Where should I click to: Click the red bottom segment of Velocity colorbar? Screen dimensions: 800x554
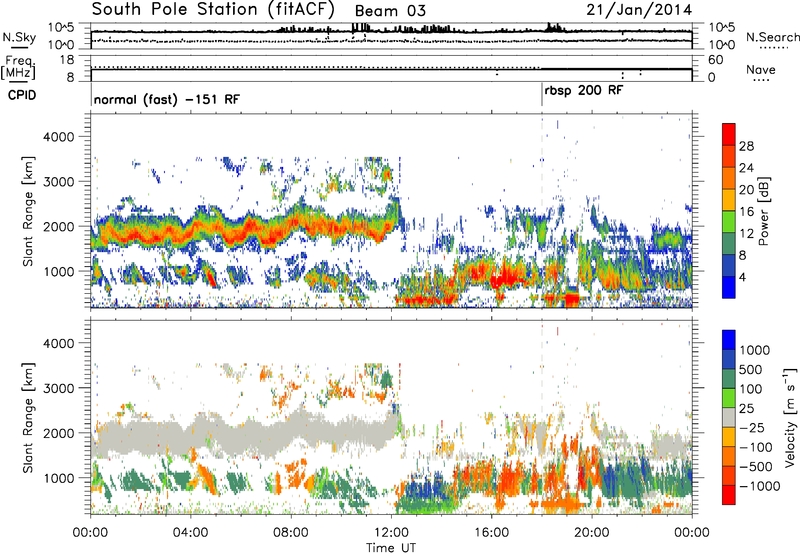pos(729,495)
